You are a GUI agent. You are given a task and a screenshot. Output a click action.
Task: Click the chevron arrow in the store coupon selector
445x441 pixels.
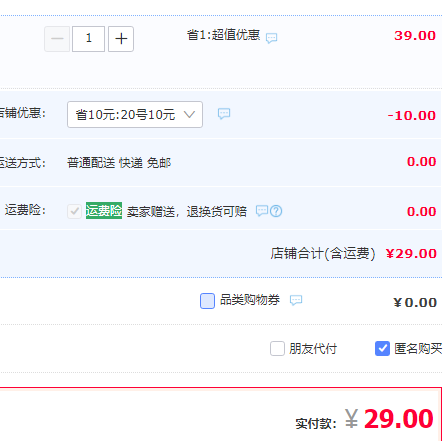(189, 115)
